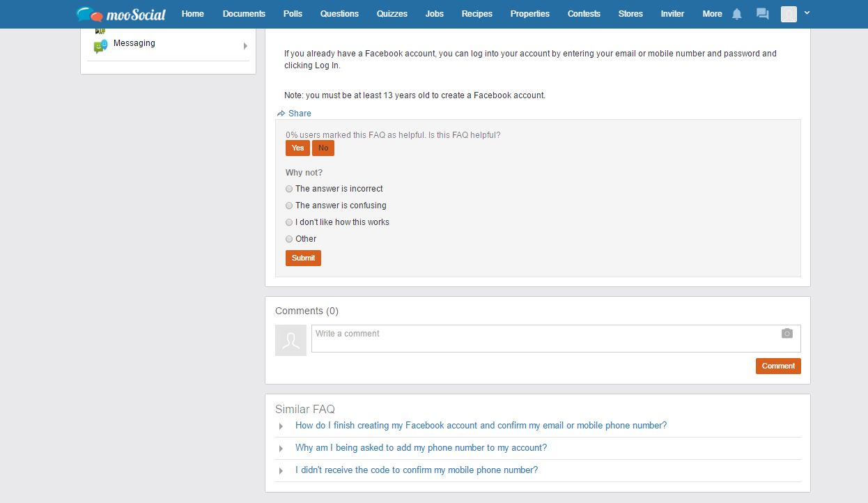Expand the Messaging submenu arrow
The image size is (868, 503).
245,46
